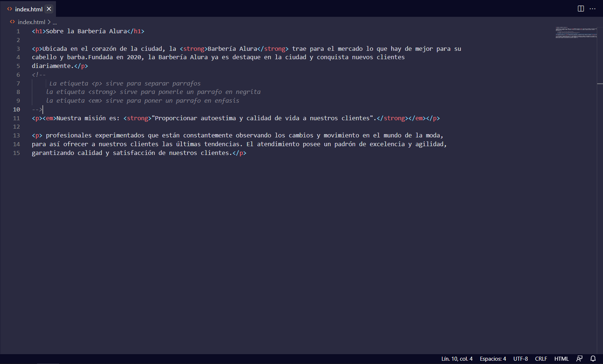
Task: Click line number 13 in the gutter
Action: click(16, 136)
